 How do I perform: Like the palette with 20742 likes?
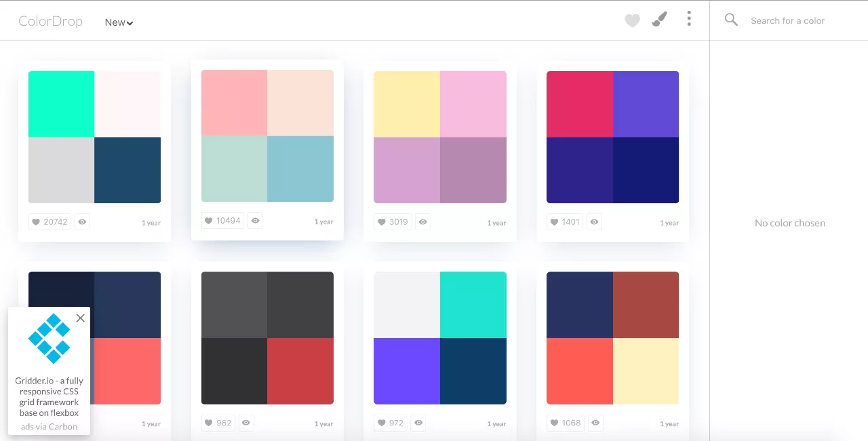[50, 222]
